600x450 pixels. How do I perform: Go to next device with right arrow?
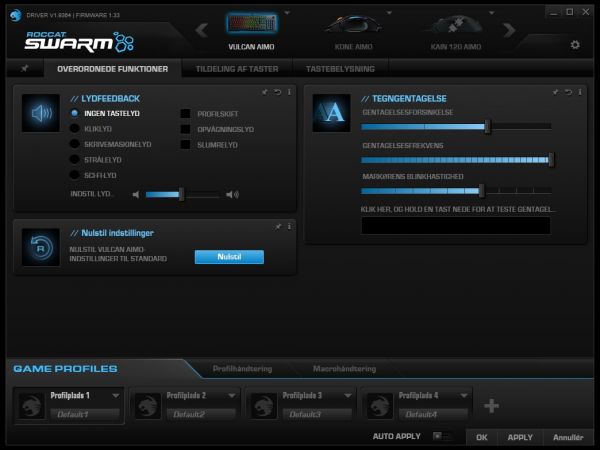coord(509,30)
